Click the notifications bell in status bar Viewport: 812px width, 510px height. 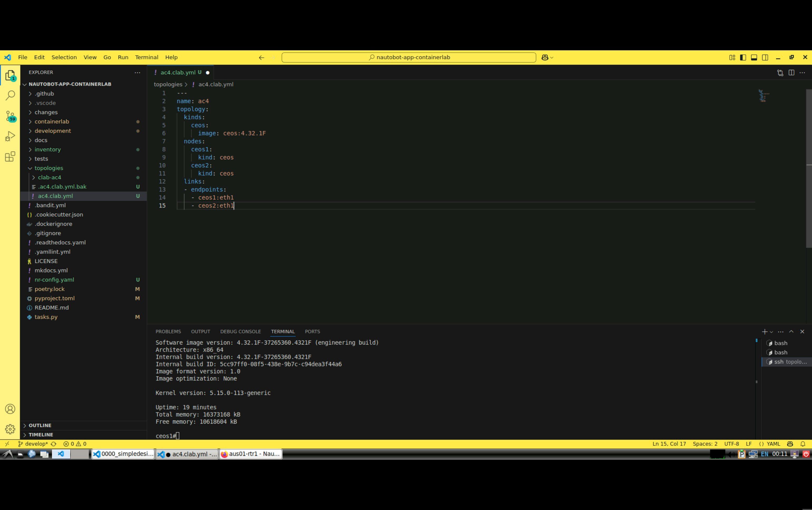803,444
